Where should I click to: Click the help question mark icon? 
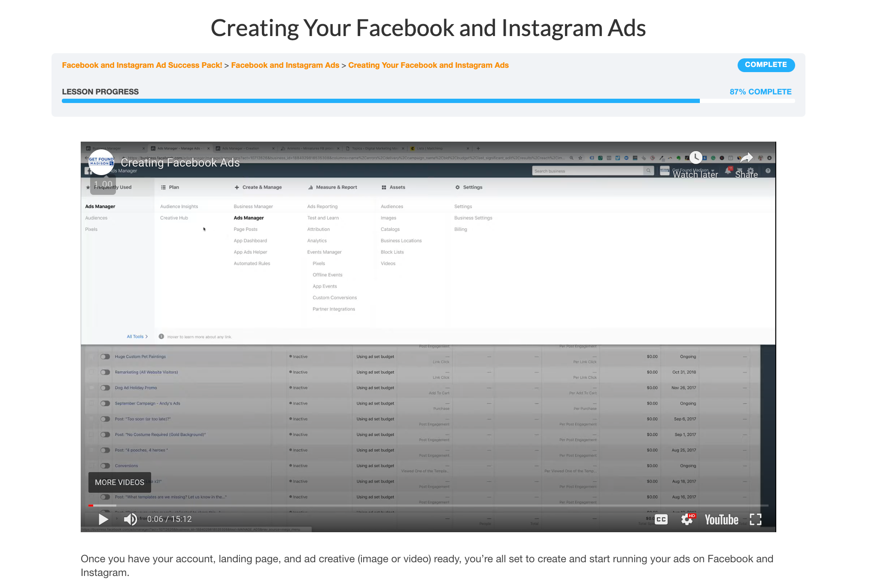(768, 171)
